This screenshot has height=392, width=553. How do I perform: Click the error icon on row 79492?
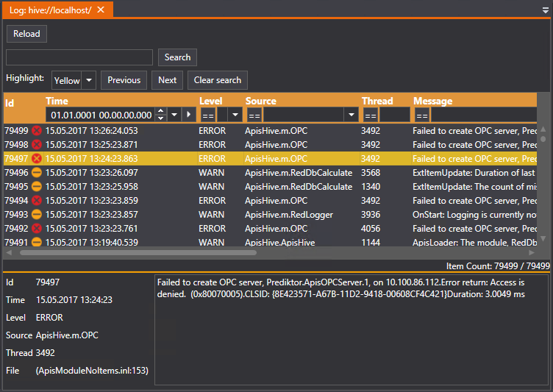tap(37, 229)
